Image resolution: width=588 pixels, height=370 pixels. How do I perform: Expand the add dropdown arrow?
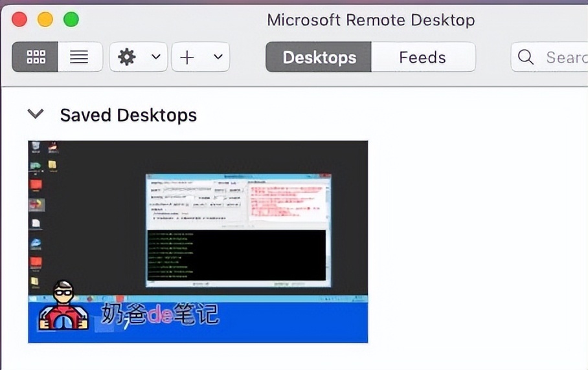pos(218,57)
